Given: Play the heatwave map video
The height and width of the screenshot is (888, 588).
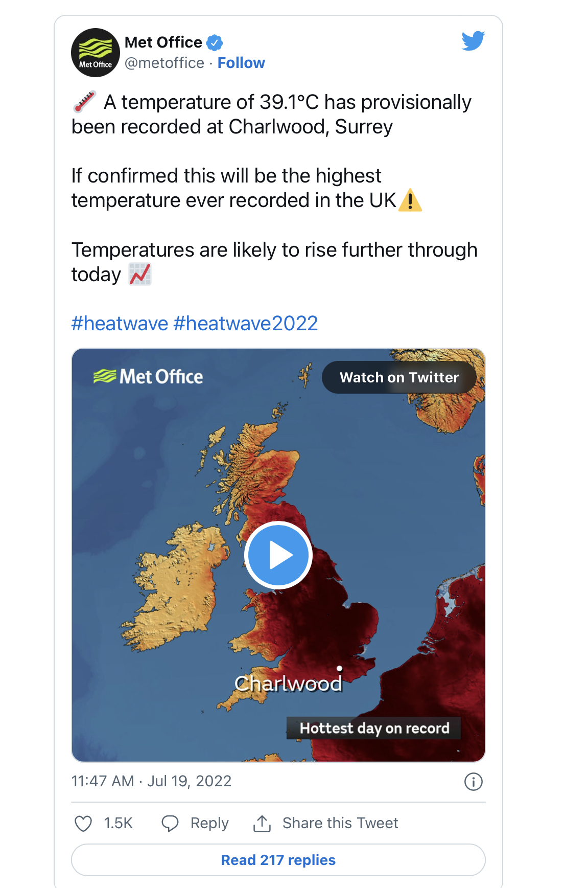Looking at the screenshot, I should [x=278, y=555].
